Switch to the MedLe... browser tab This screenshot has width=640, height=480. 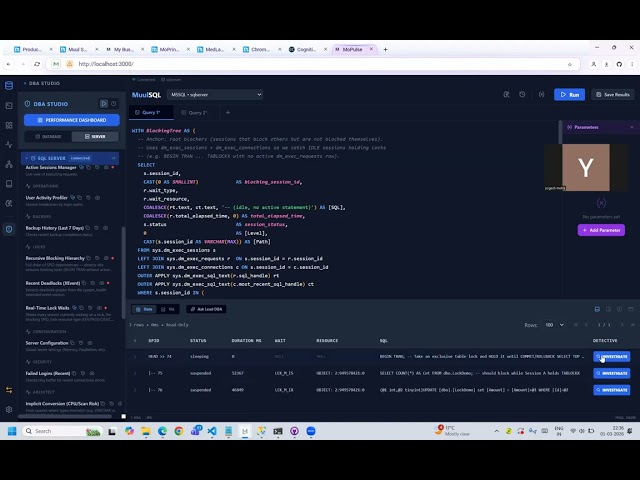[215, 49]
